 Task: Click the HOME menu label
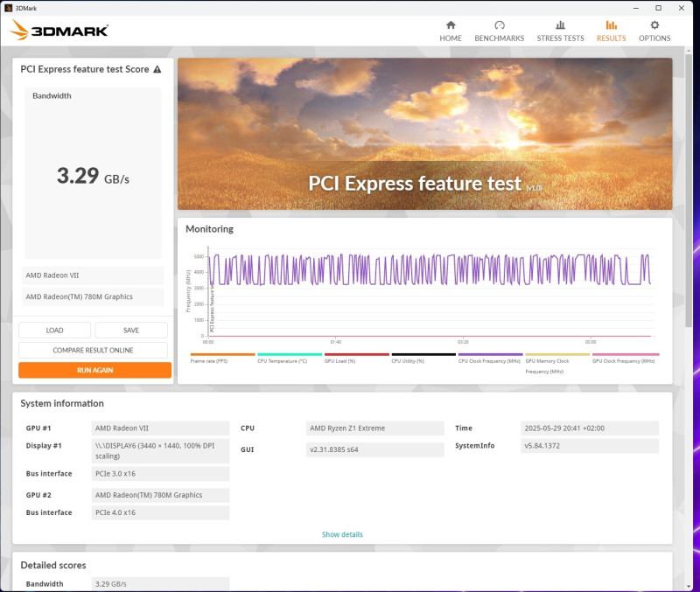click(x=451, y=38)
